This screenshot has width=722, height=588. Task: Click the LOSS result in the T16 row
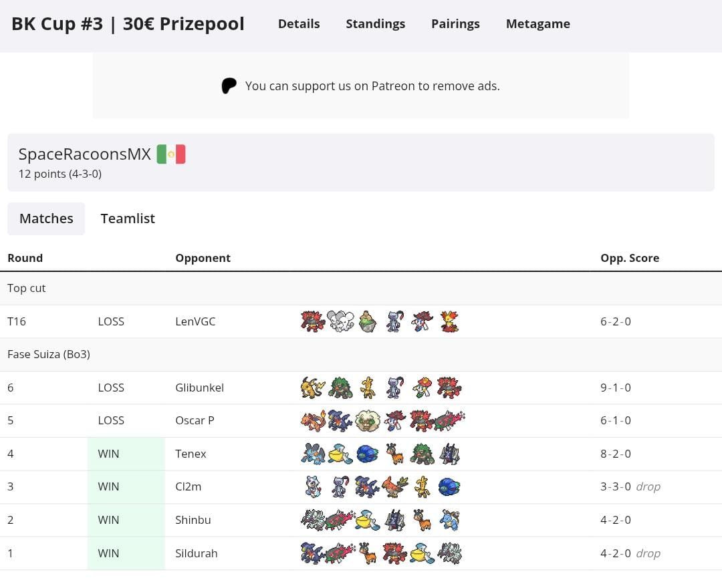pos(111,321)
